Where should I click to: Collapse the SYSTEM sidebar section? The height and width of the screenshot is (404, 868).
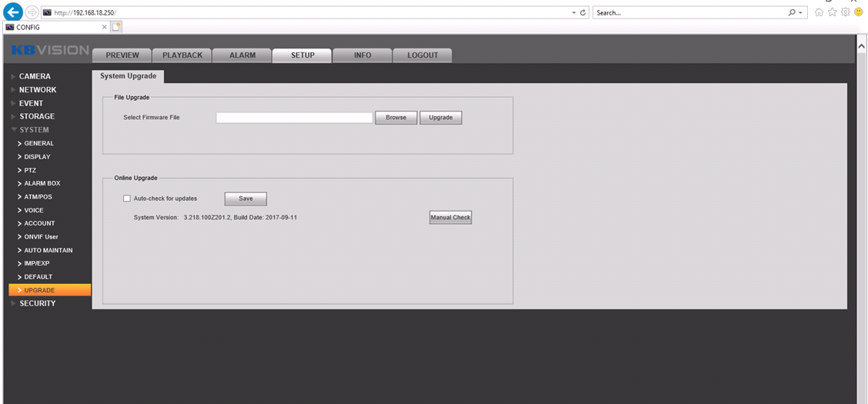point(34,130)
